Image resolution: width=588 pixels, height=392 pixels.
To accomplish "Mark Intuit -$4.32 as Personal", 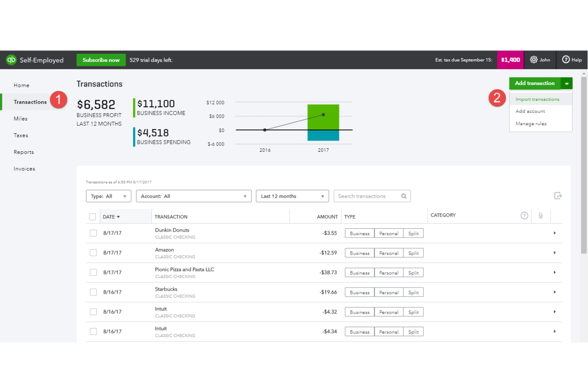I will coord(389,312).
